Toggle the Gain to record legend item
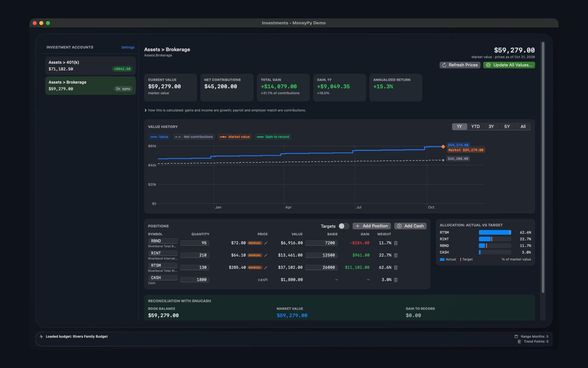Image resolution: width=588 pixels, height=368 pixels. click(273, 137)
